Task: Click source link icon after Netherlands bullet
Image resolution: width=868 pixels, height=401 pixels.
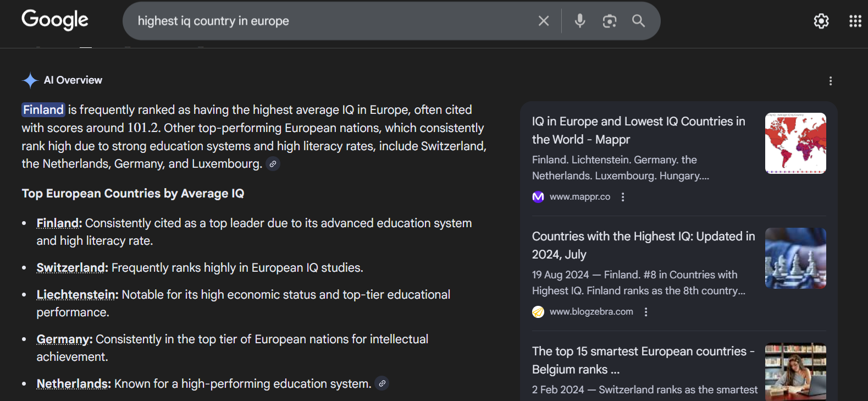Action: coord(382,383)
